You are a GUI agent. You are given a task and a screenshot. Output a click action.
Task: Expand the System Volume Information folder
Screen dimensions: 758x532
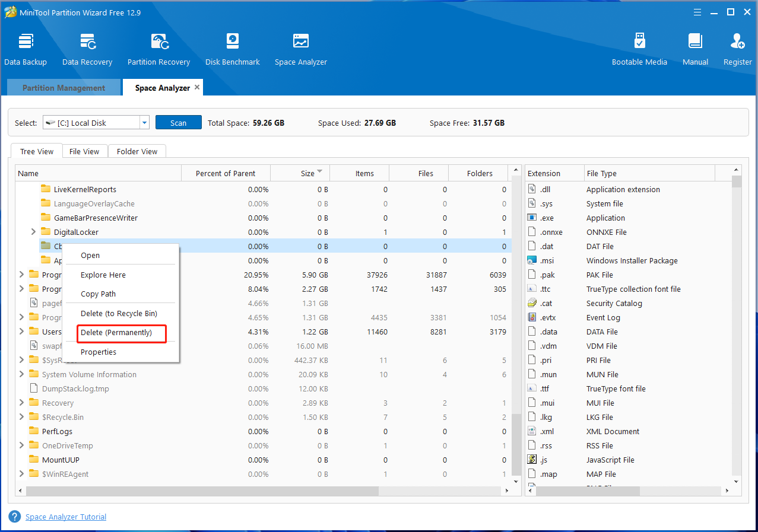[x=22, y=374]
